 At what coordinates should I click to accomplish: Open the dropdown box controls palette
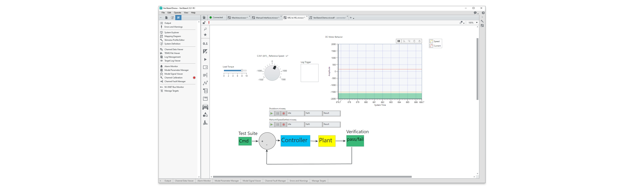pos(205,67)
